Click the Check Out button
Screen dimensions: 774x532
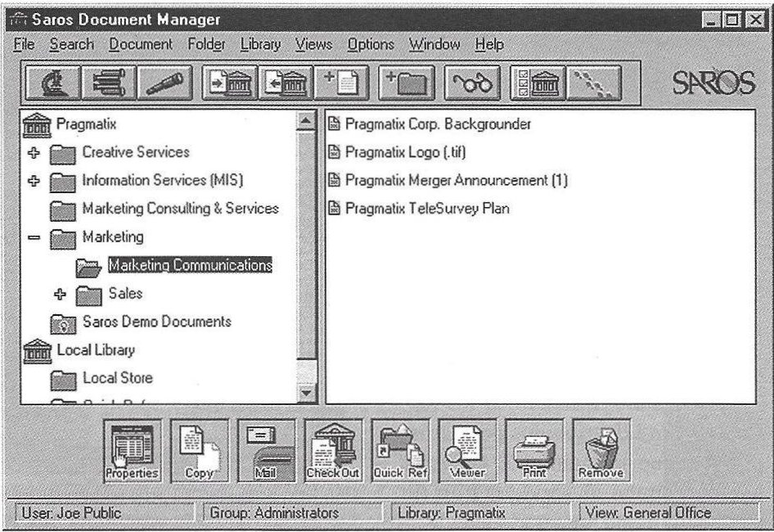[x=333, y=451]
